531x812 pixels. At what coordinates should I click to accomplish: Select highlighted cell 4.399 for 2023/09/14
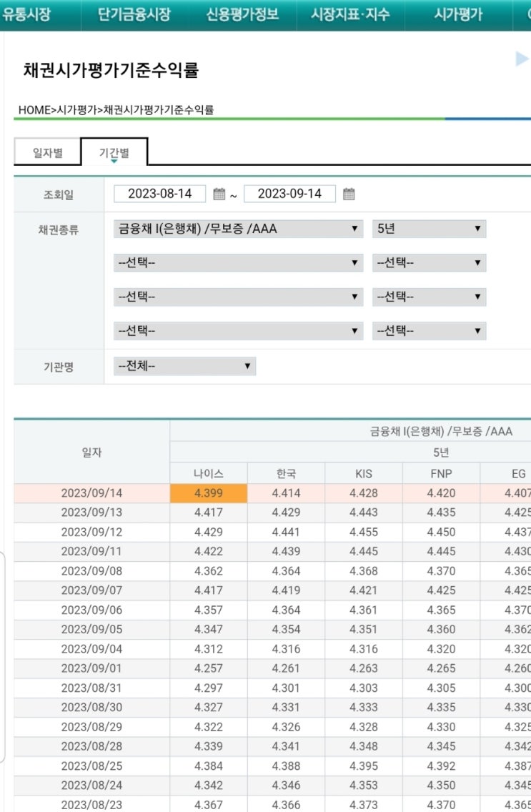[209, 493]
